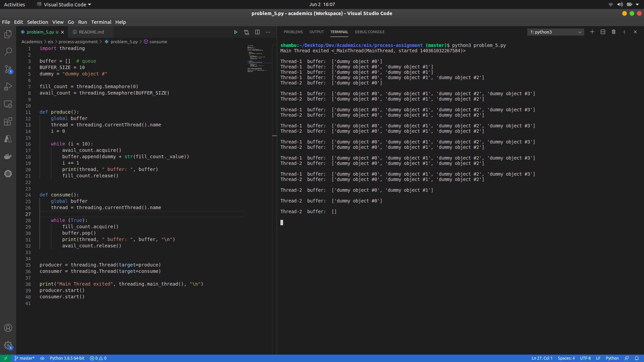Image resolution: width=644 pixels, height=362 pixels.
Task: Open the Terminal menu
Action: click(x=101, y=22)
